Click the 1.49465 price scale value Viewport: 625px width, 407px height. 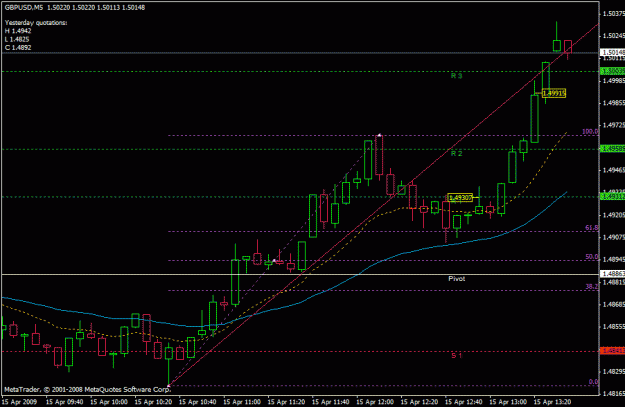[613, 170]
